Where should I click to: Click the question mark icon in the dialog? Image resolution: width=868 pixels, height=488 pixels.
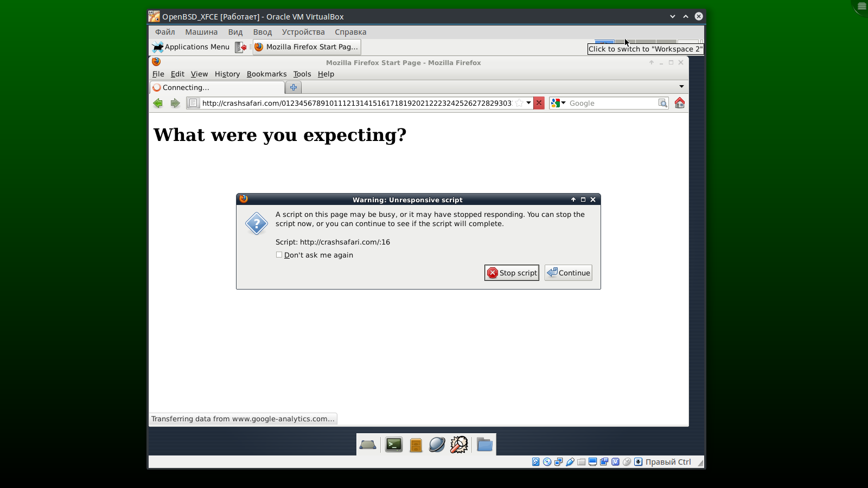257,223
